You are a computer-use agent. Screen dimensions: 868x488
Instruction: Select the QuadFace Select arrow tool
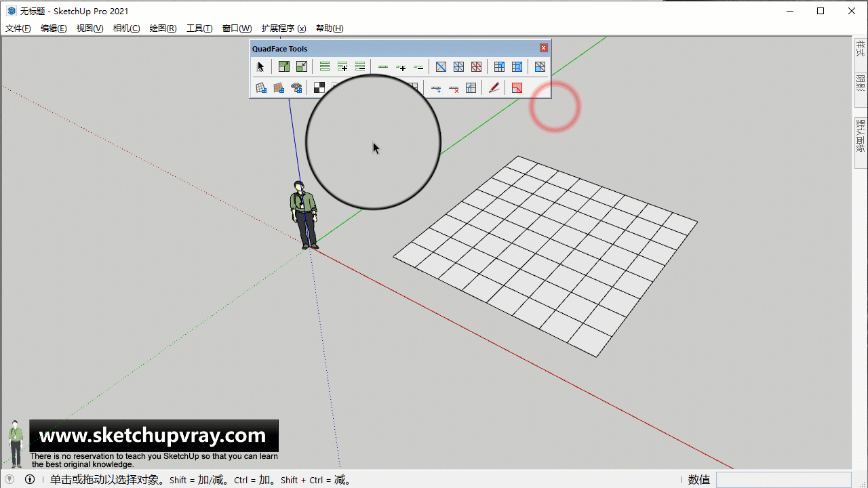click(x=261, y=66)
